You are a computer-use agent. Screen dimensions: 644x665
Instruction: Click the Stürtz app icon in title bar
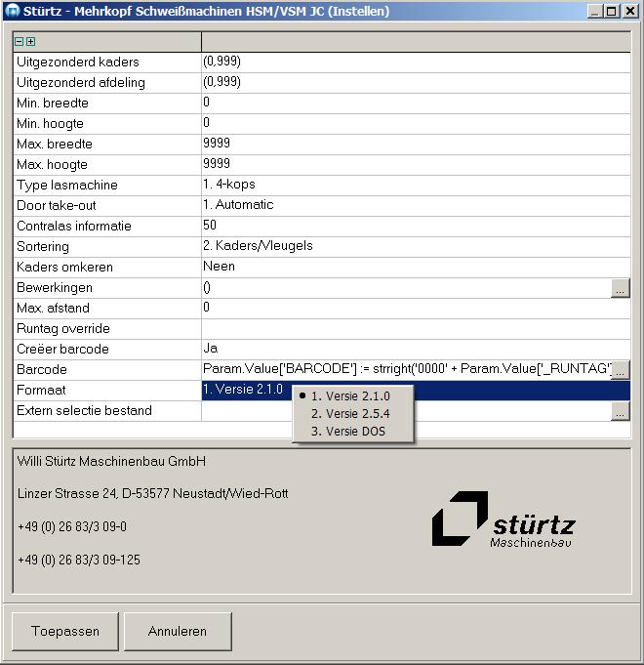coord(13,11)
